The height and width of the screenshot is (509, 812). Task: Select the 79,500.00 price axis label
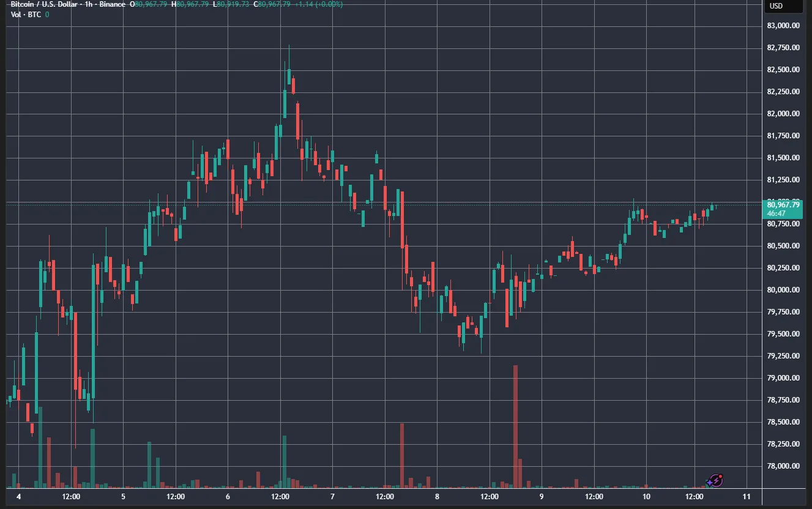click(783, 334)
